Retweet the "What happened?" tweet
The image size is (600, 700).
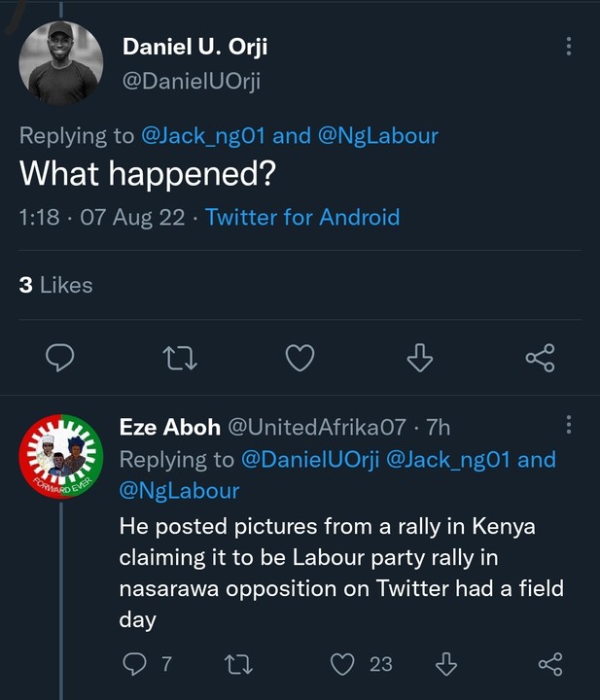(180, 359)
